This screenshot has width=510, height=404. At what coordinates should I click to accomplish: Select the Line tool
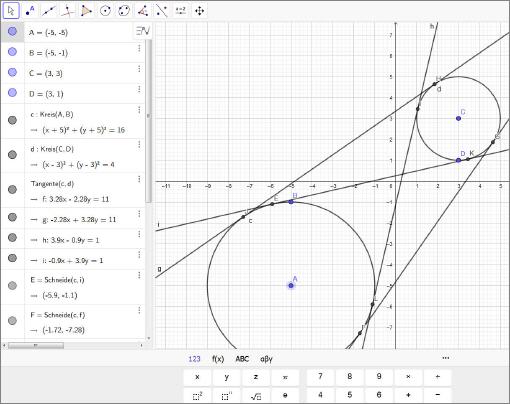[49, 11]
